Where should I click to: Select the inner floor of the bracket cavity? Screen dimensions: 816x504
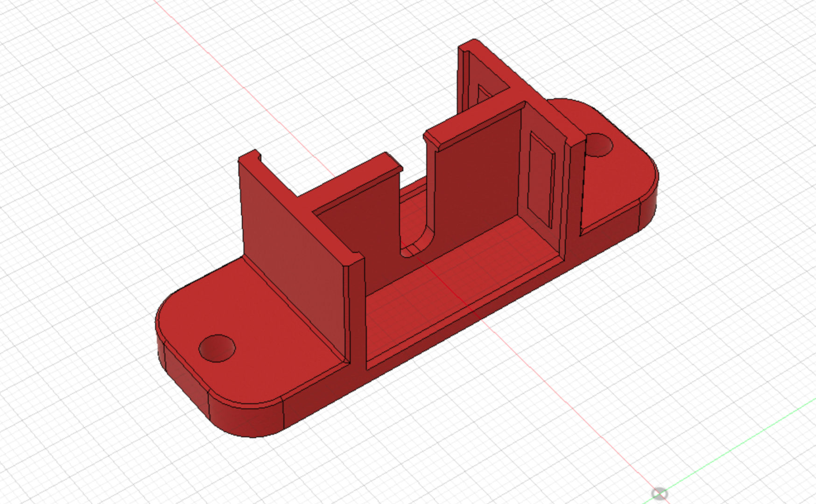point(467,275)
